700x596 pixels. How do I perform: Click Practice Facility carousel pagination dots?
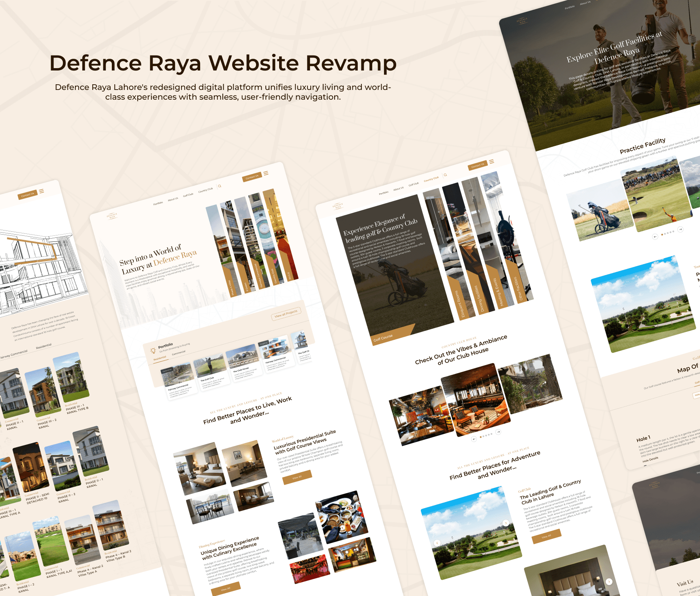click(668, 233)
